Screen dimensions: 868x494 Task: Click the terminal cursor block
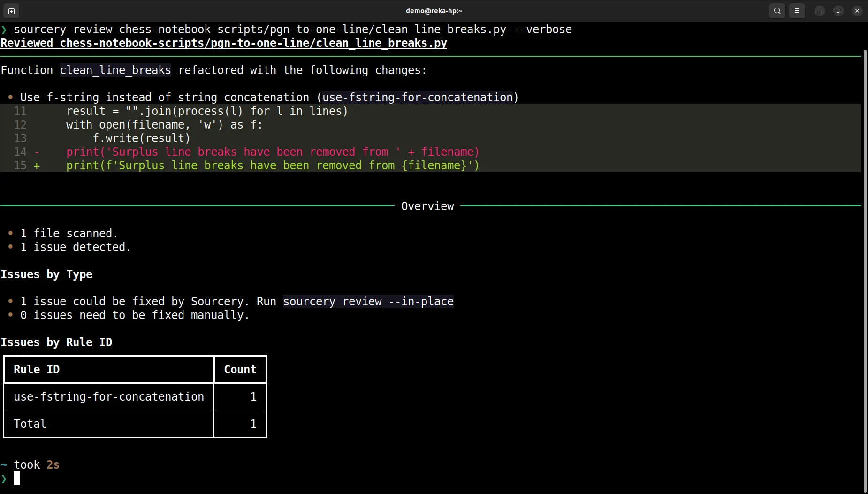click(18, 479)
